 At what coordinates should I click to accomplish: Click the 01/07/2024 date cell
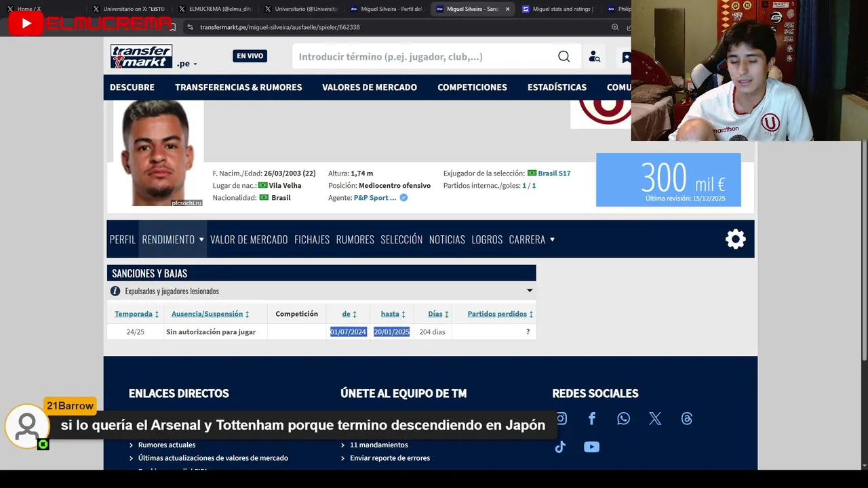click(x=349, y=332)
